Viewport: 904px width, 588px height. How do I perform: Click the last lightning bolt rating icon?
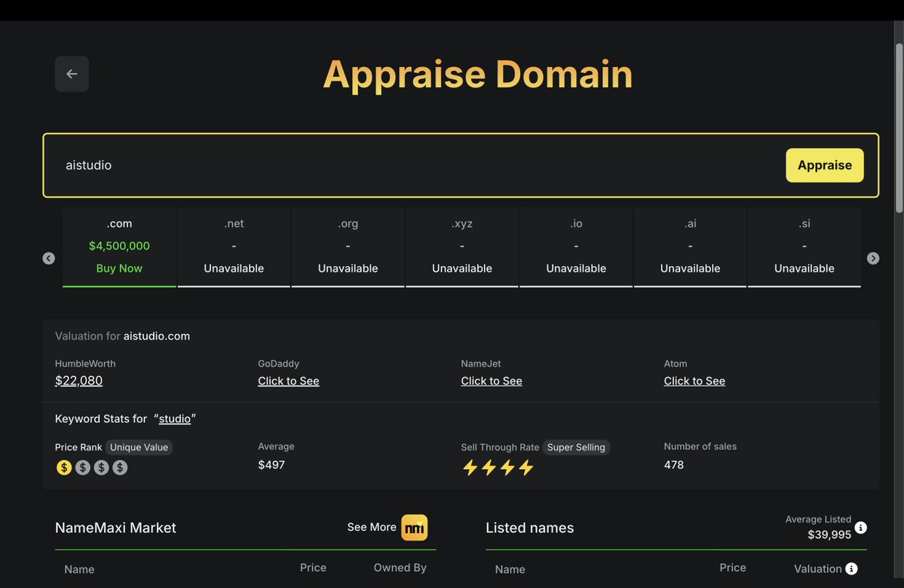tap(526, 467)
